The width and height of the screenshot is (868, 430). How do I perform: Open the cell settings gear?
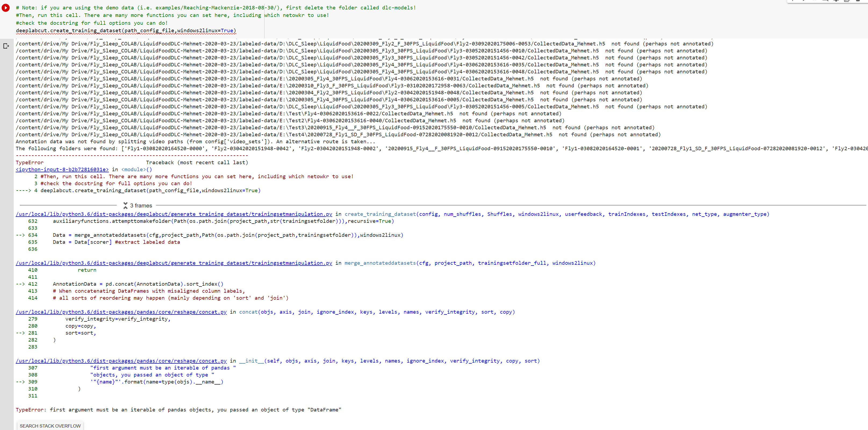click(836, 2)
